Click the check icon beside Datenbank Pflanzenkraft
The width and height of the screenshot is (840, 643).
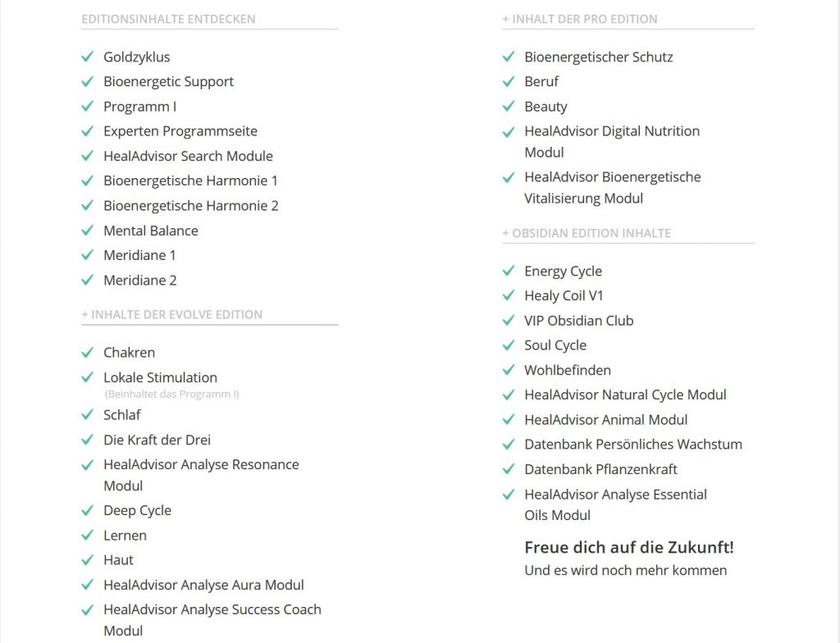(508, 469)
